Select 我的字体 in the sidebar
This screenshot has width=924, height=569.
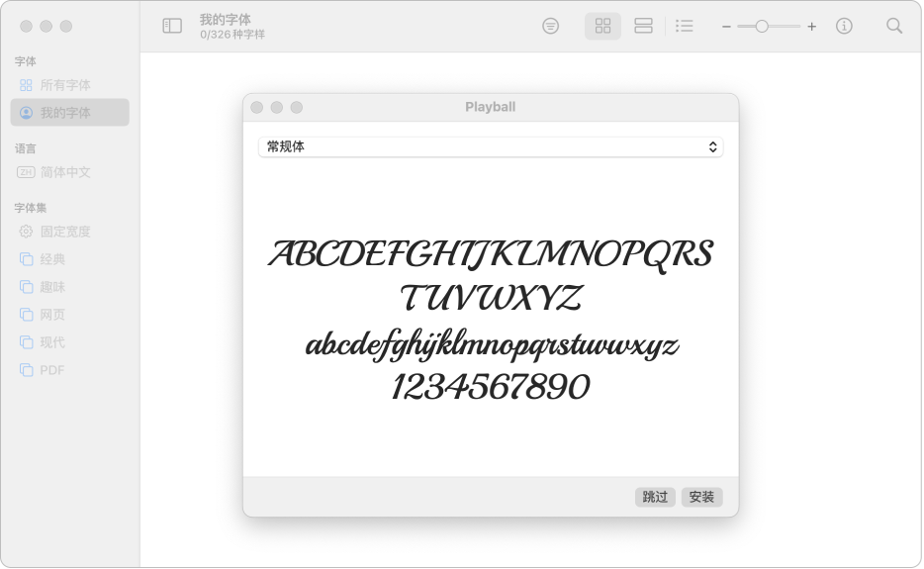[69, 113]
